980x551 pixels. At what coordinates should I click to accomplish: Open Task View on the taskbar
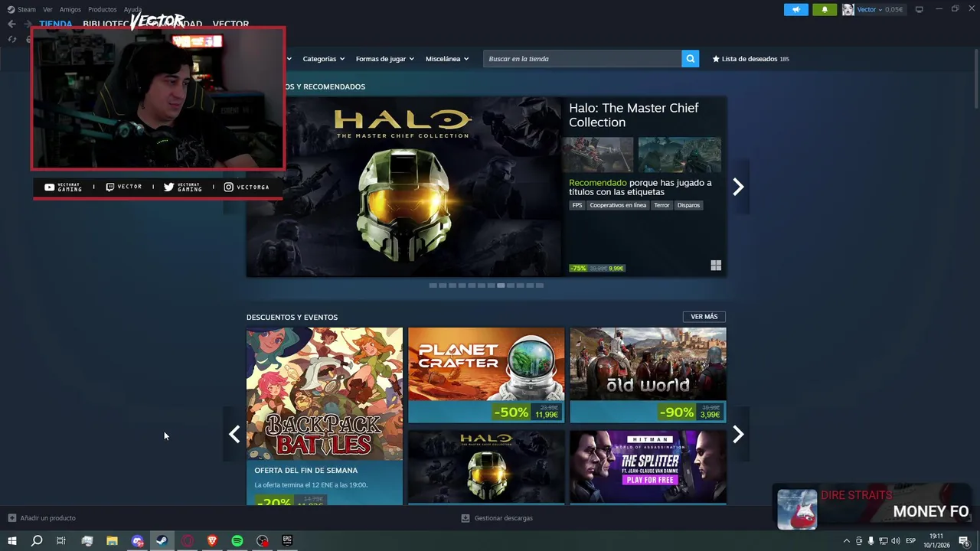(61, 541)
